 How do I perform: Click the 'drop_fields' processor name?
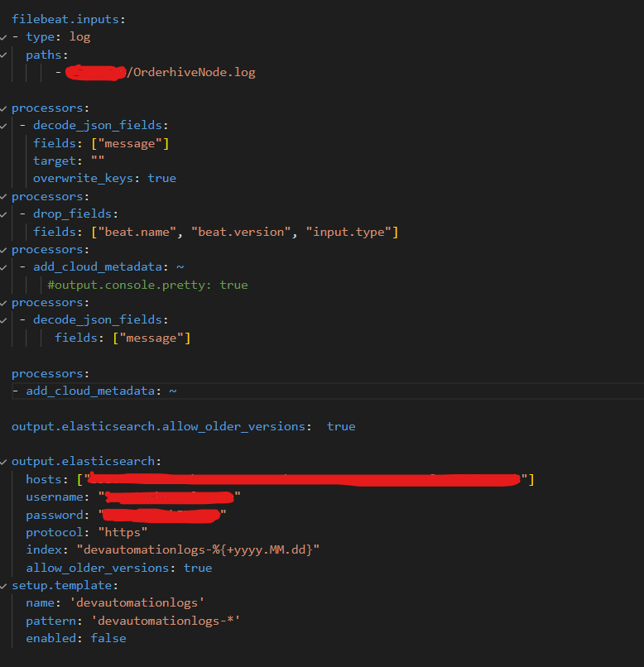coord(72,214)
